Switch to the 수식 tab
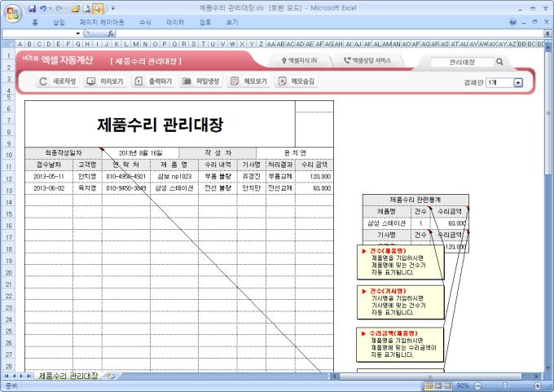The image size is (554, 392). click(x=145, y=22)
